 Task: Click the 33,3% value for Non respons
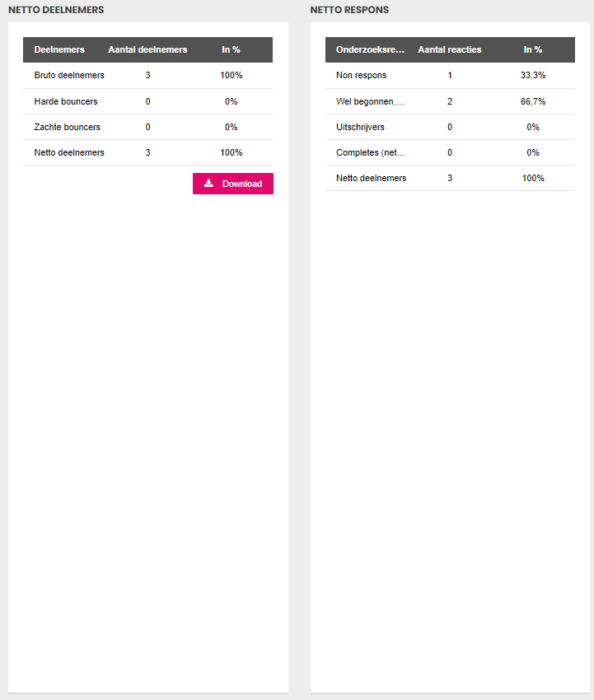click(533, 75)
